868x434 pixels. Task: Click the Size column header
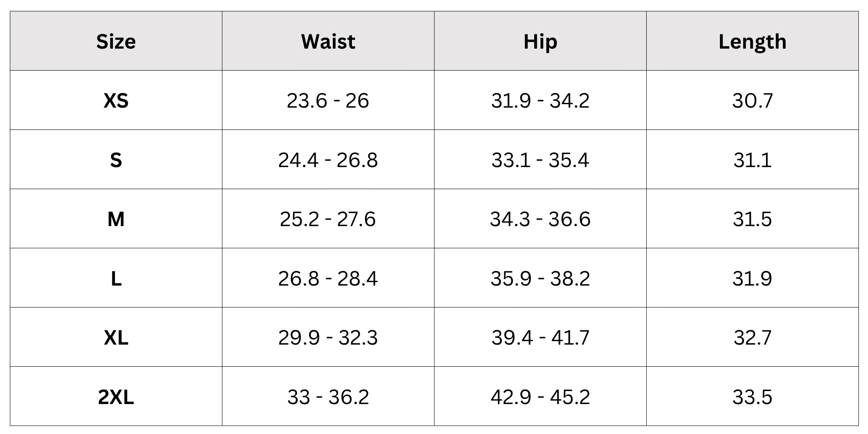(116, 42)
